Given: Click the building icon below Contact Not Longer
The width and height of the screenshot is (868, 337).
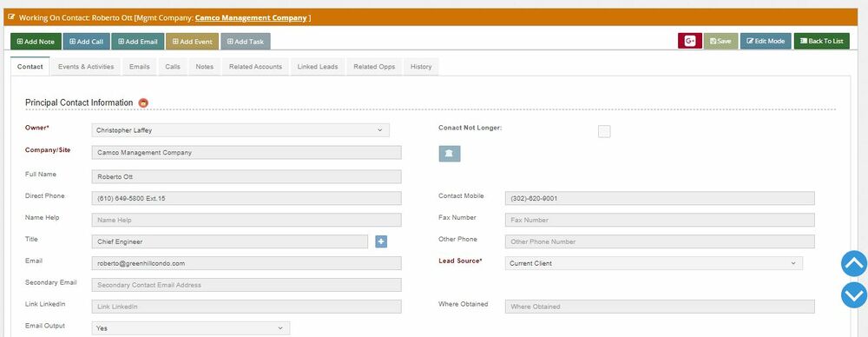Looking at the screenshot, I should coord(450,154).
